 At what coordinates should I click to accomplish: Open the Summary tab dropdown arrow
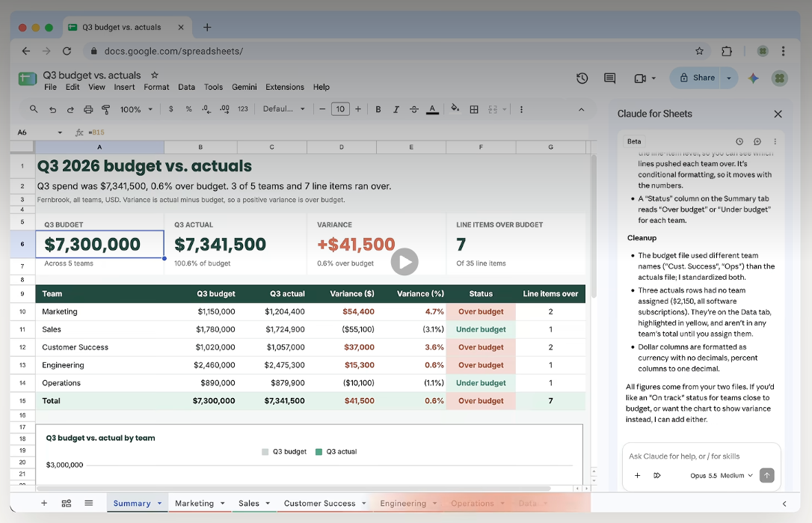pos(159,504)
